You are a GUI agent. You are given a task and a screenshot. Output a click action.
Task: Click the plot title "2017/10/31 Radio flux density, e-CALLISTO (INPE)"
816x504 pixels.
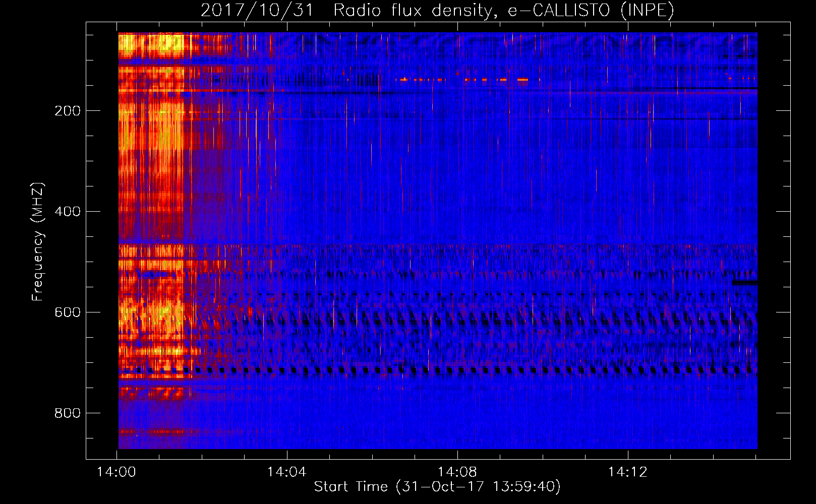pyautogui.click(x=437, y=10)
